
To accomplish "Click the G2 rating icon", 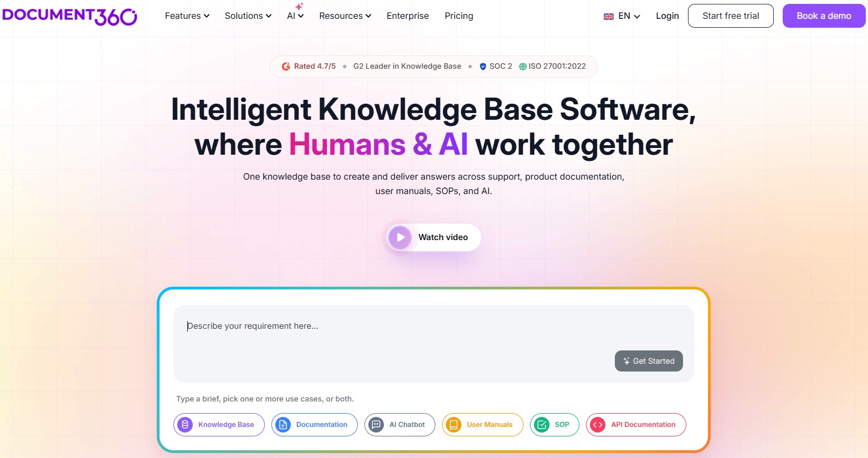I will click(x=286, y=67).
